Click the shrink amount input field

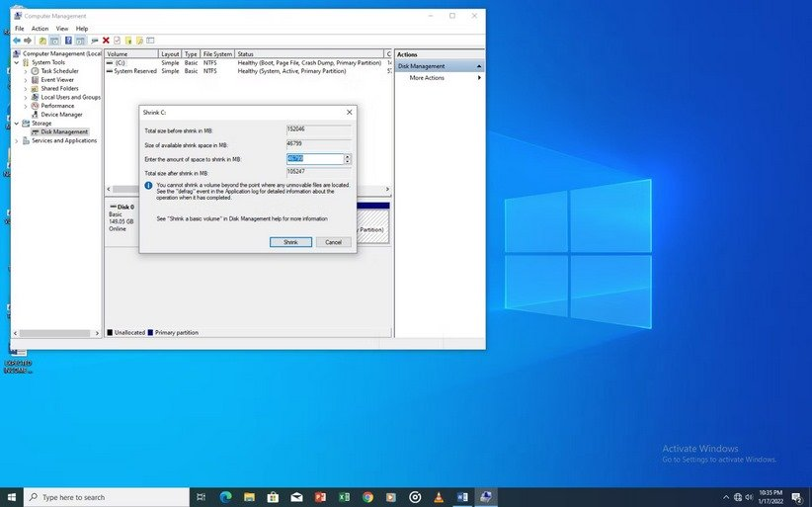coord(315,159)
